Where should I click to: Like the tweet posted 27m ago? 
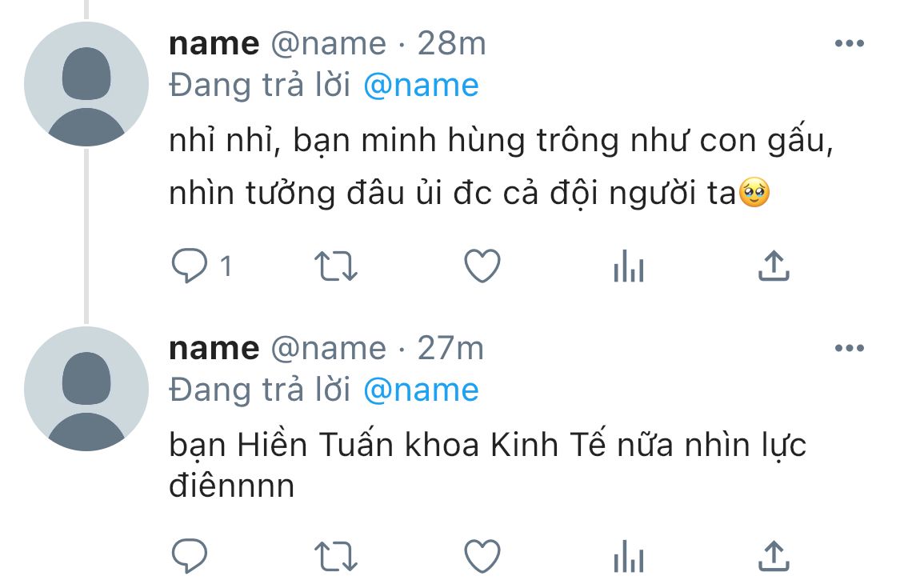(x=482, y=557)
